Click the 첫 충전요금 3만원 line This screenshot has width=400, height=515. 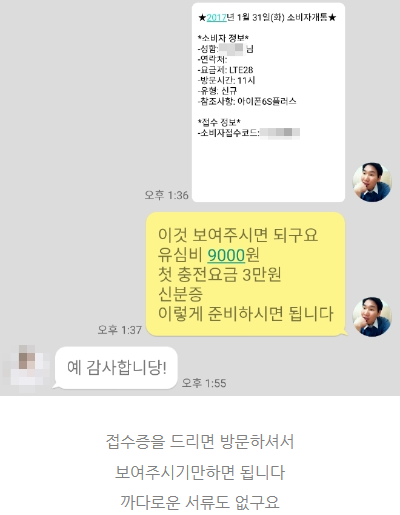click(219, 275)
